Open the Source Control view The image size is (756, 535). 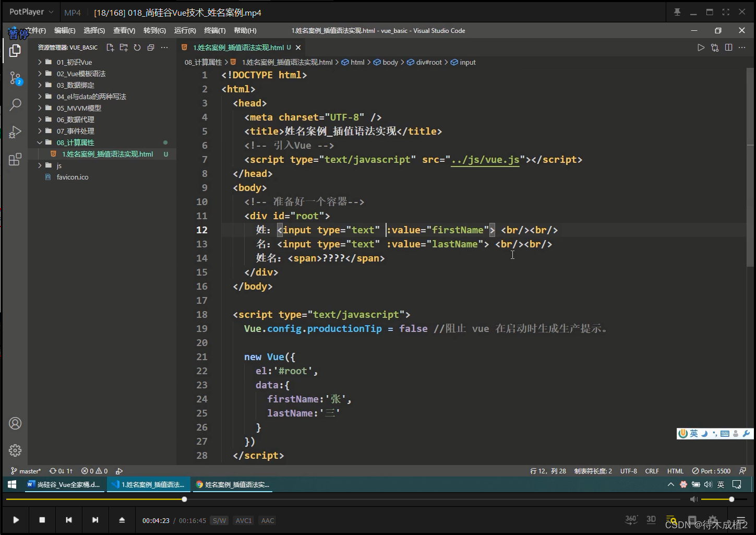[x=15, y=78]
